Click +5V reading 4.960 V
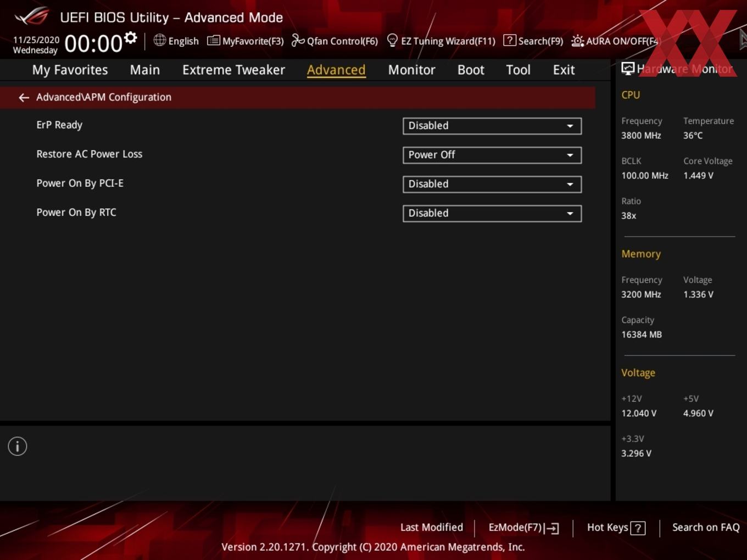This screenshot has height=560, width=747. 698,413
